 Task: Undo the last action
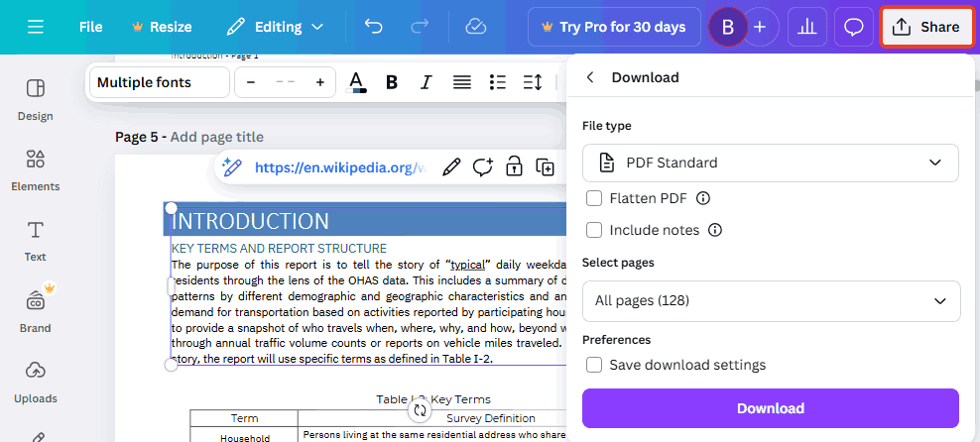373,27
